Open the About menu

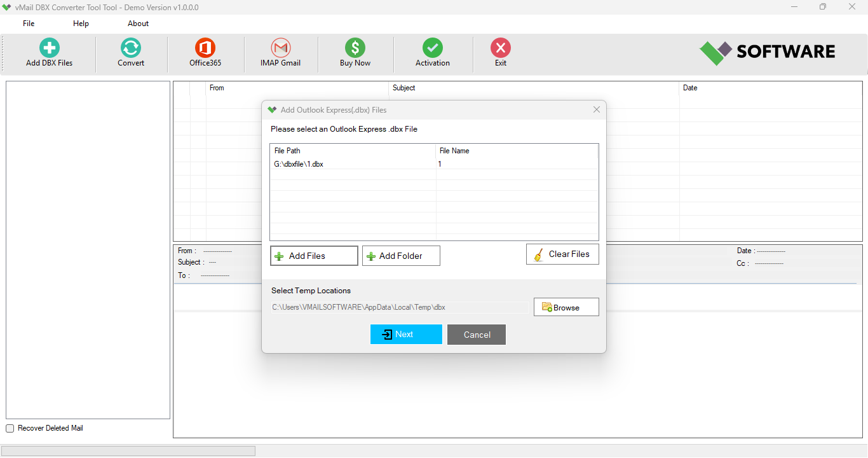pos(138,24)
